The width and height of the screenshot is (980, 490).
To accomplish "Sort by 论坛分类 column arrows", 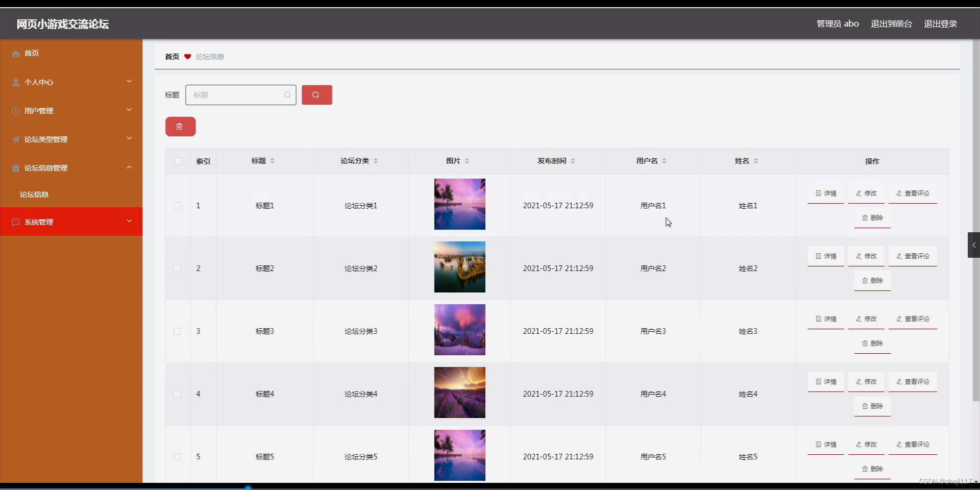I will (x=376, y=161).
